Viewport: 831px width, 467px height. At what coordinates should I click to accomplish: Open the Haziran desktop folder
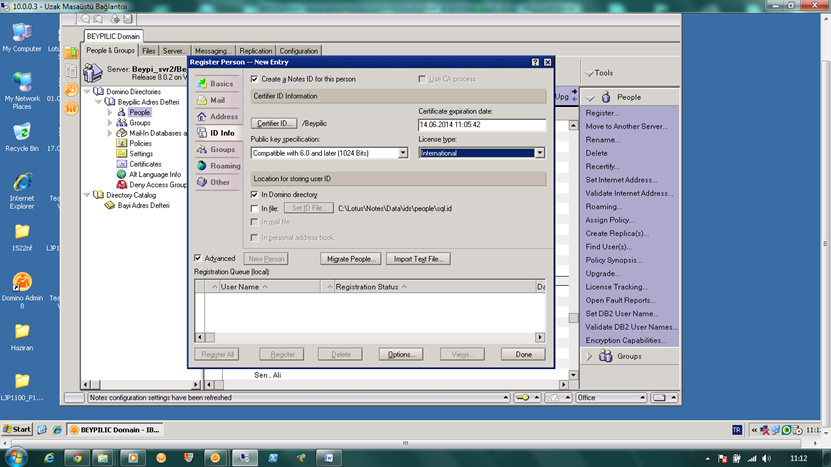click(22, 337)
